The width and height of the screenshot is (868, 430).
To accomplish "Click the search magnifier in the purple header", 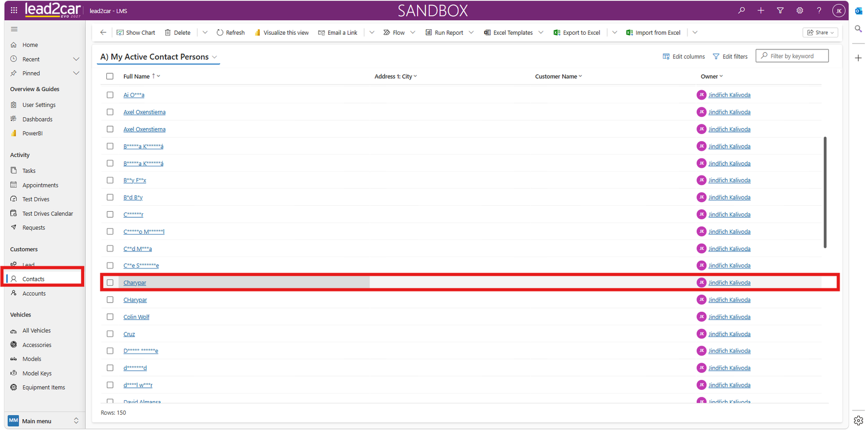I will point(741,10).
